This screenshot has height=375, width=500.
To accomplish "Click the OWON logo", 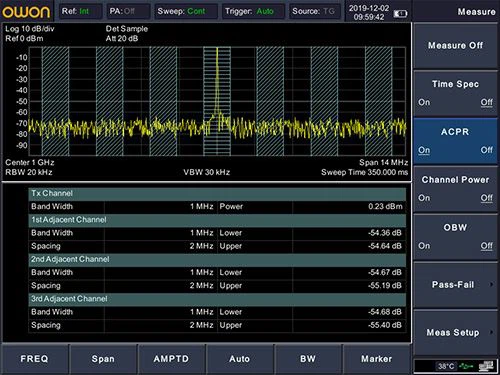I will [26, 12].
